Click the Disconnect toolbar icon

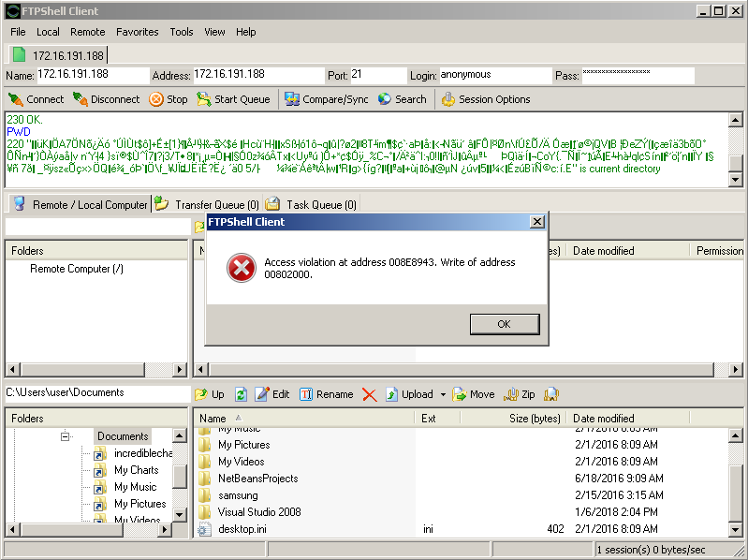pos(81,99)
